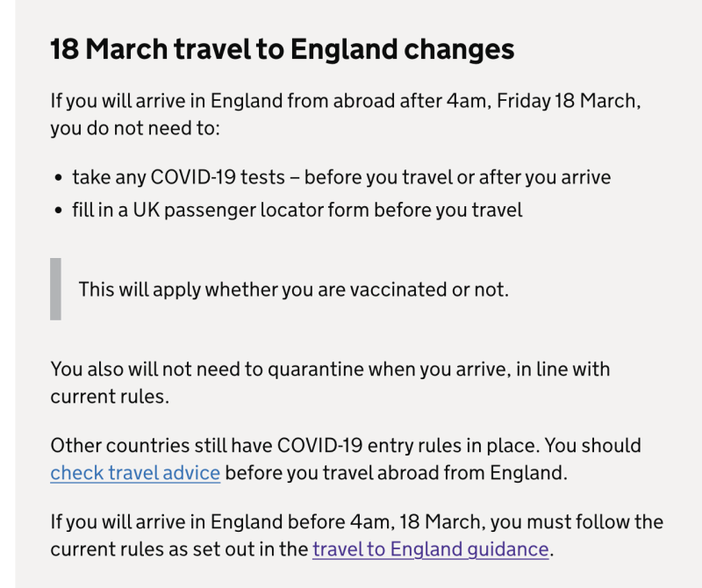The image size is (702, 588).
Task: Click the bullet about taking COVID-19 tests
Action: [341, 177]
